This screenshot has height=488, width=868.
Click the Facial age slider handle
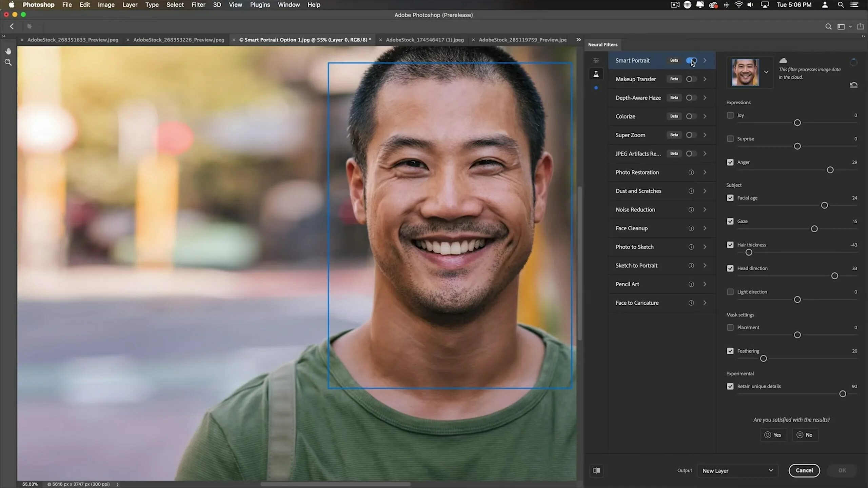tap(824, 205)
